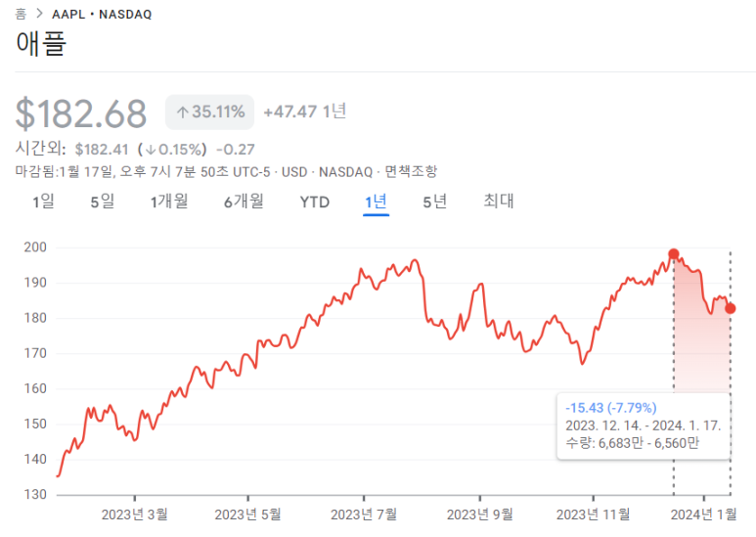The image size is (756, 537).
Task: Select the 5일 range tab
Action: (x=103, y=201)
